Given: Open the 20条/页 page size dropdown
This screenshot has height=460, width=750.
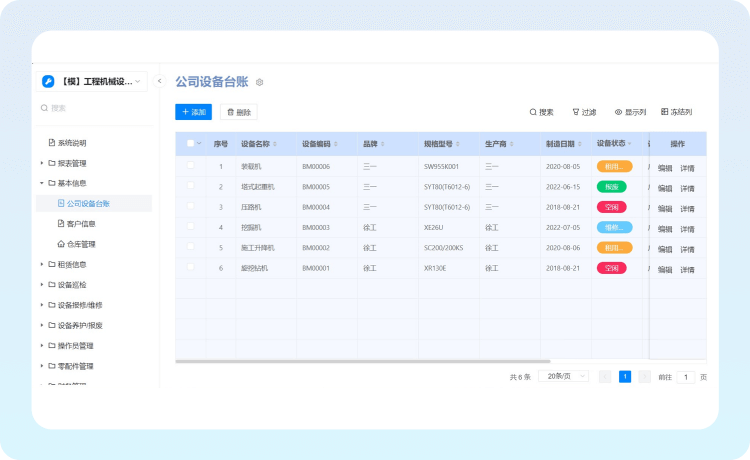Looking at the screenshot, I should [x=562, y=377].
